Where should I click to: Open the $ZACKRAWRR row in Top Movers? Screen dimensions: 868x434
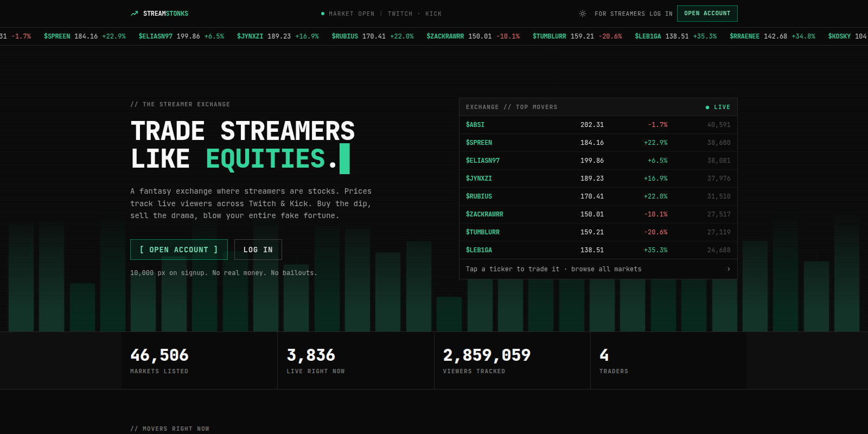click(x=598, y=214)
